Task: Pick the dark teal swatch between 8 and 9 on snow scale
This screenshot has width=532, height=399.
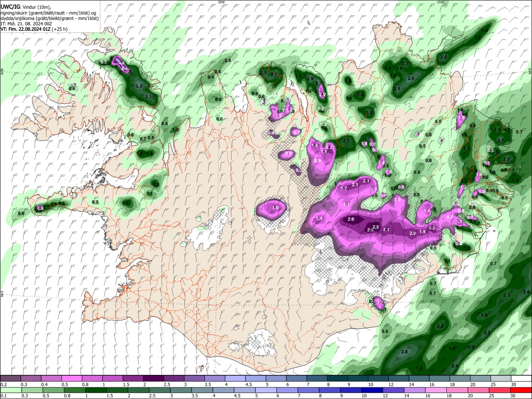Action: coord(337,379)
